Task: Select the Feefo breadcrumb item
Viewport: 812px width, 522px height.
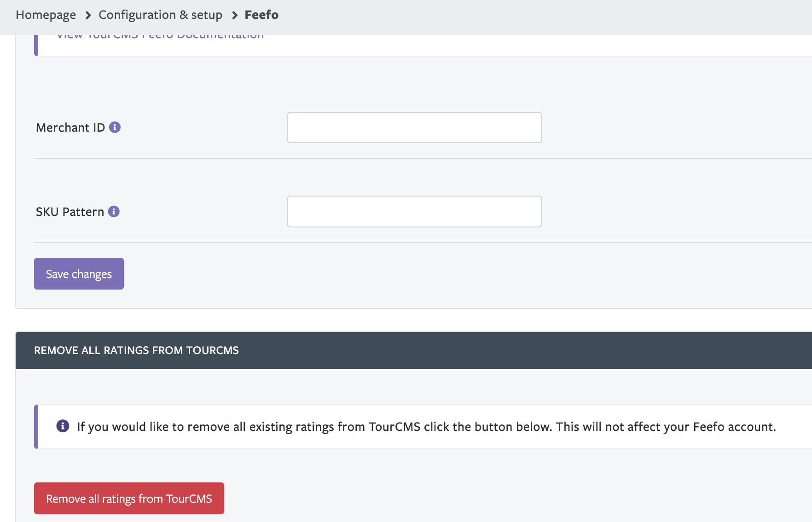Action: coord(261,15)
